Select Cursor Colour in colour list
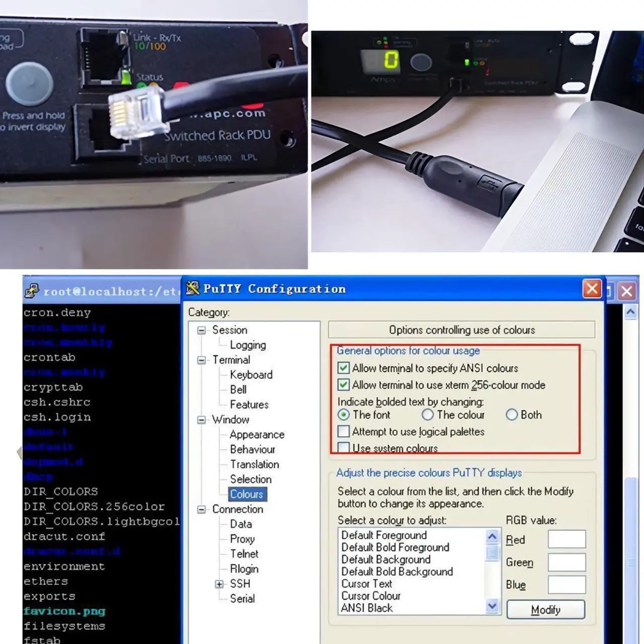Image resolution: width=644 pixels, height=644 pixels. click(371, 596)
